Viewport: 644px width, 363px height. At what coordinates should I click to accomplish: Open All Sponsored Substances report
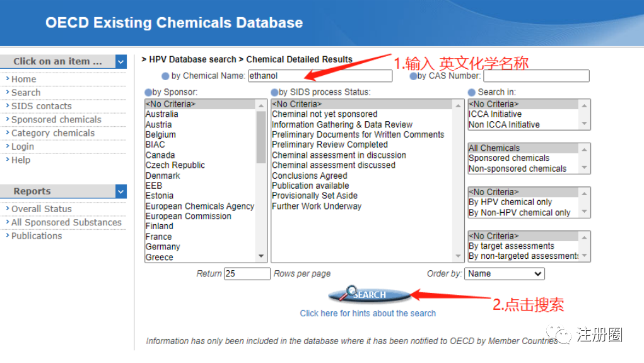pyautogui.click(x=66, y=222)
